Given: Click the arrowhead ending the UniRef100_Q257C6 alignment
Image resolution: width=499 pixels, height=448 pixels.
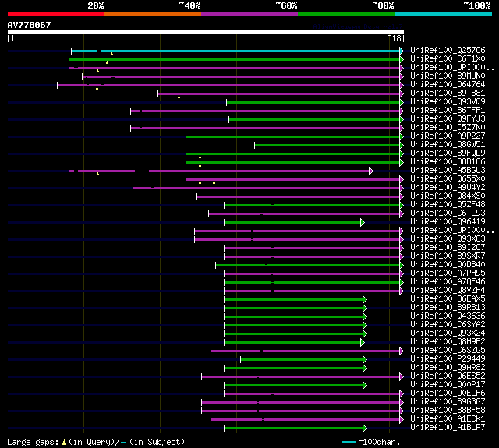Looking at the screenshot, I should pos(402,51).
